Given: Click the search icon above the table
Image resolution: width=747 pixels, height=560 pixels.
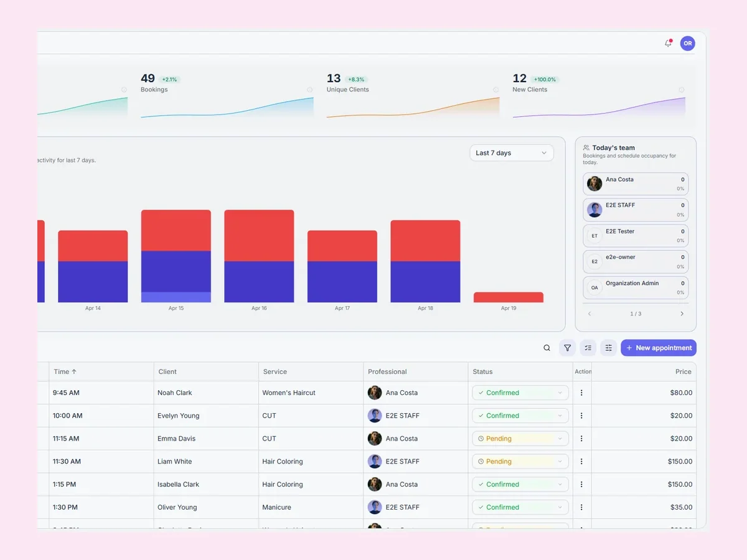Looking at the screenshot, I should coord(547,348).
